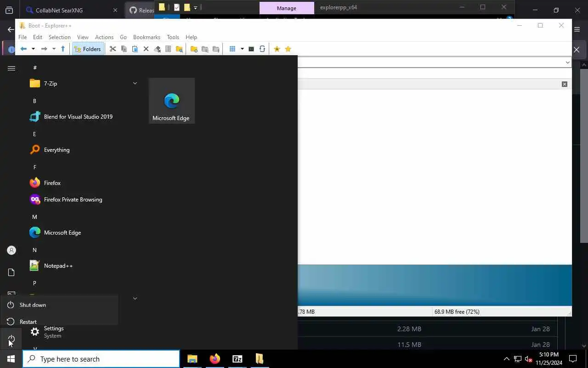Open the Selection menu
588x368 pixels.
pyautogui.click(x=60, y=37)
